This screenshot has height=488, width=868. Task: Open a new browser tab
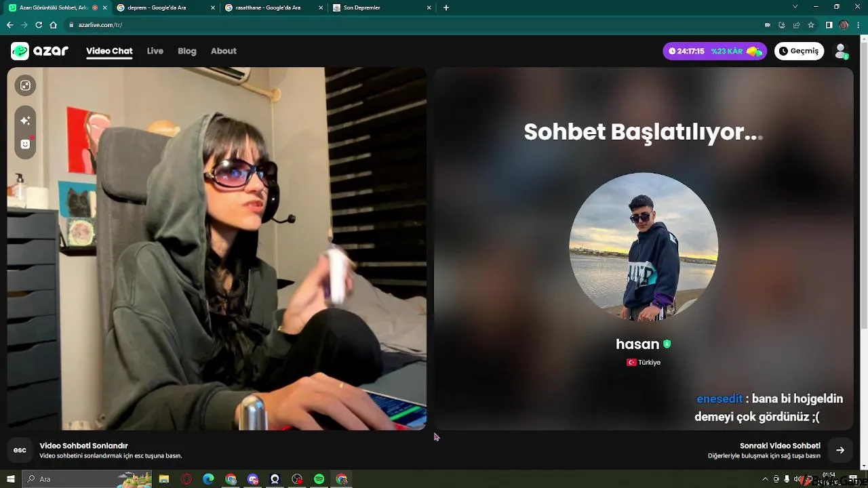click(x=446, y=7)
